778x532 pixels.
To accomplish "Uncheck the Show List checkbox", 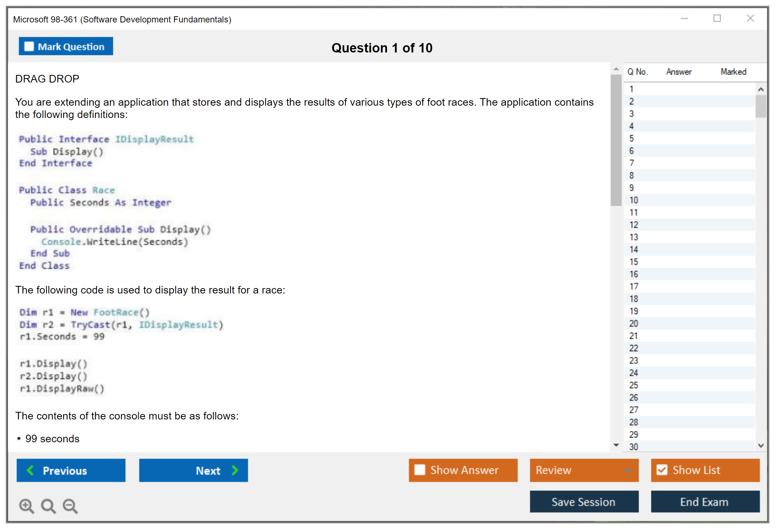I will [662, 470].
